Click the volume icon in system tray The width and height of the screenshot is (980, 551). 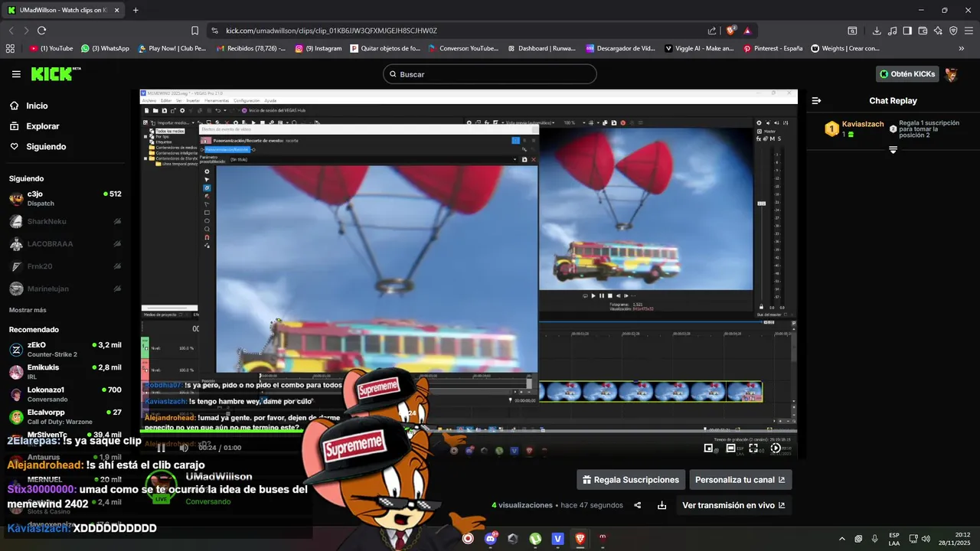(x=926, y=539)
